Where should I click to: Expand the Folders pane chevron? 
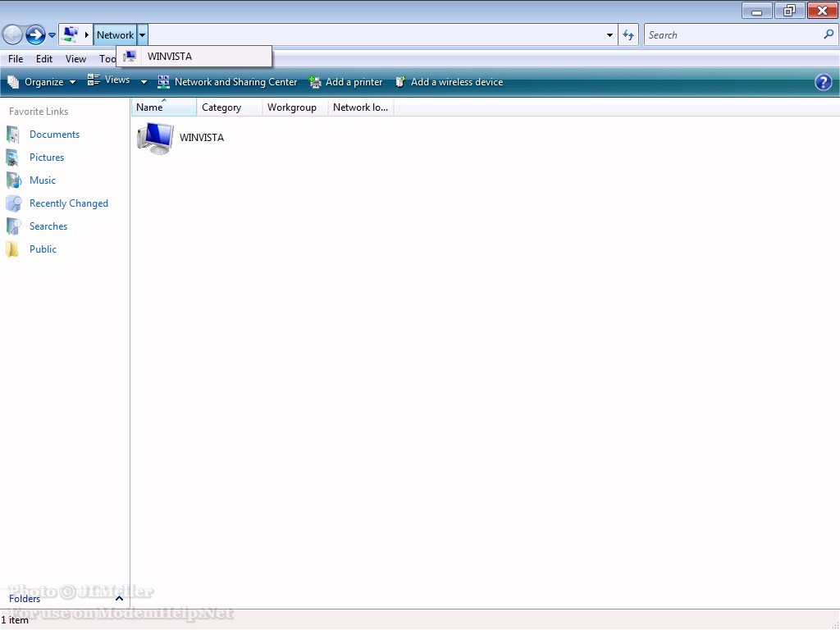coord(120,598)
